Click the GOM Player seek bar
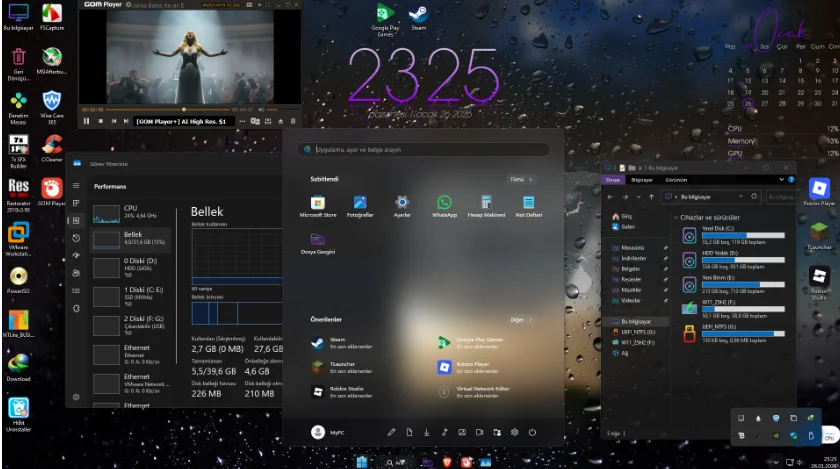This screenshot has height=469, width=840. pos(168,109)
